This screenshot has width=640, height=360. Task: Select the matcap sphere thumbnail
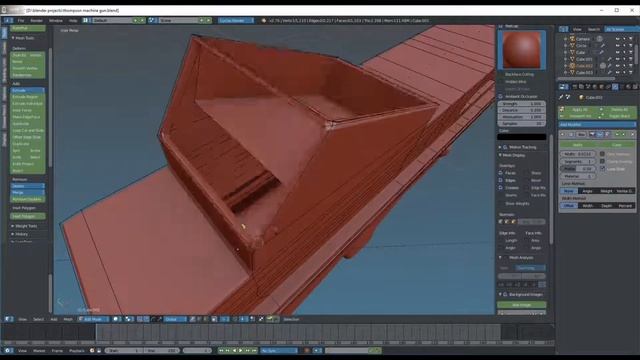coord(522,50)
